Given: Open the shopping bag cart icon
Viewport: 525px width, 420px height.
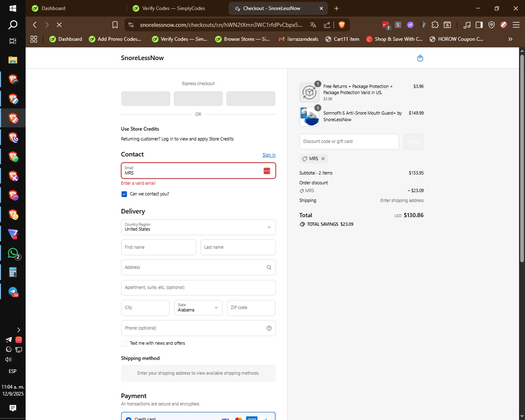Looking at the screenshot, I should pyautogui.click(x=420, y=58).
